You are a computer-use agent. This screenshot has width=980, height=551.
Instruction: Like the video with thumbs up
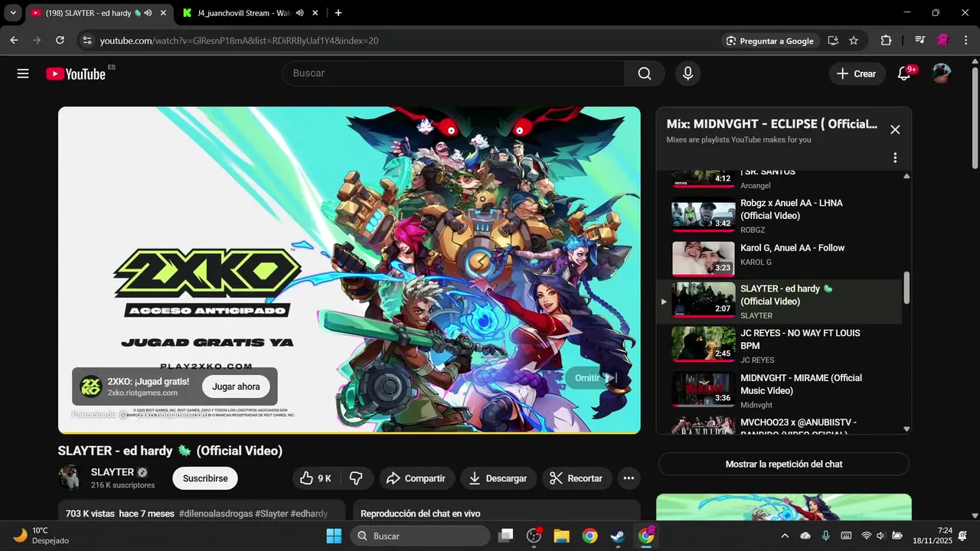[x=316, y=478]
